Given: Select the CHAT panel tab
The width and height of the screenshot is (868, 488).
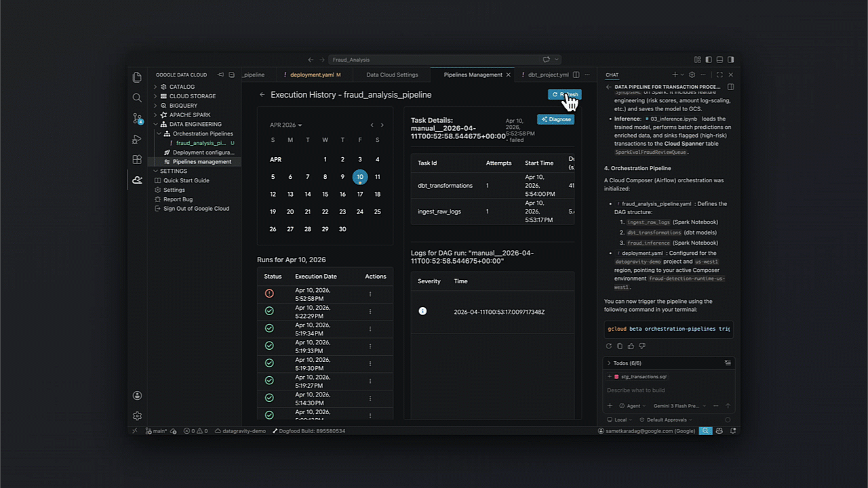Looking at the screenshot, I should coord(612,75).
